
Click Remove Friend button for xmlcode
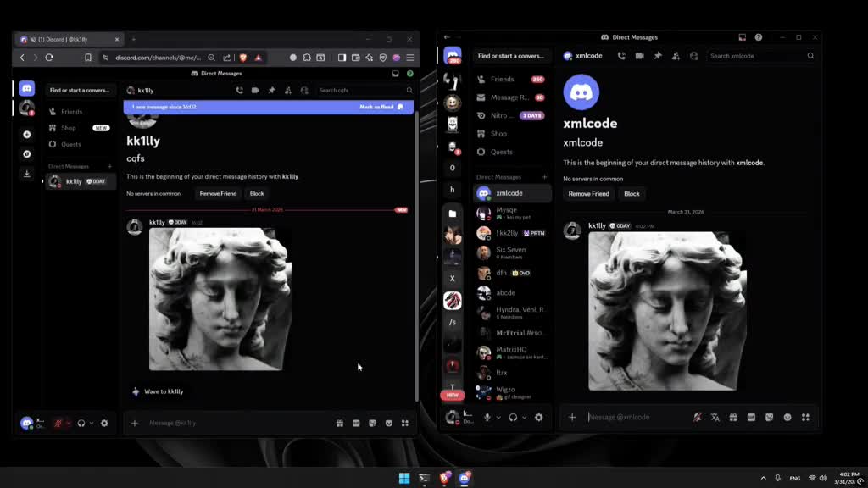[588, 194]
